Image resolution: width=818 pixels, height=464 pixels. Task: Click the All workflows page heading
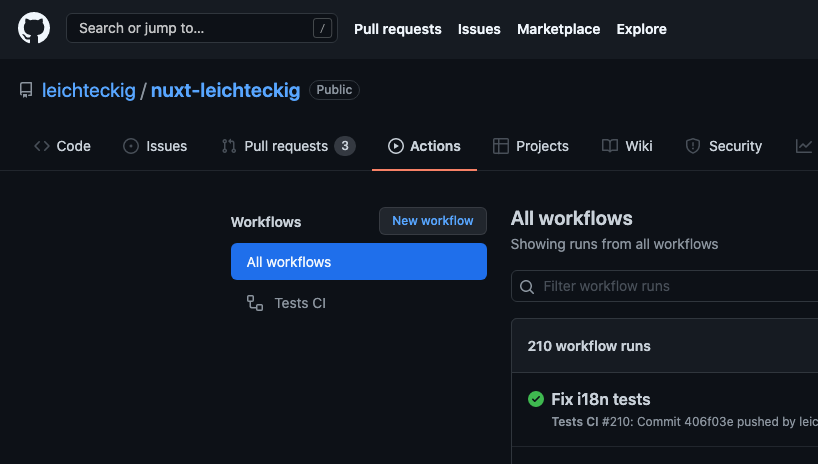pyautogui.click(x=571, y=218)
